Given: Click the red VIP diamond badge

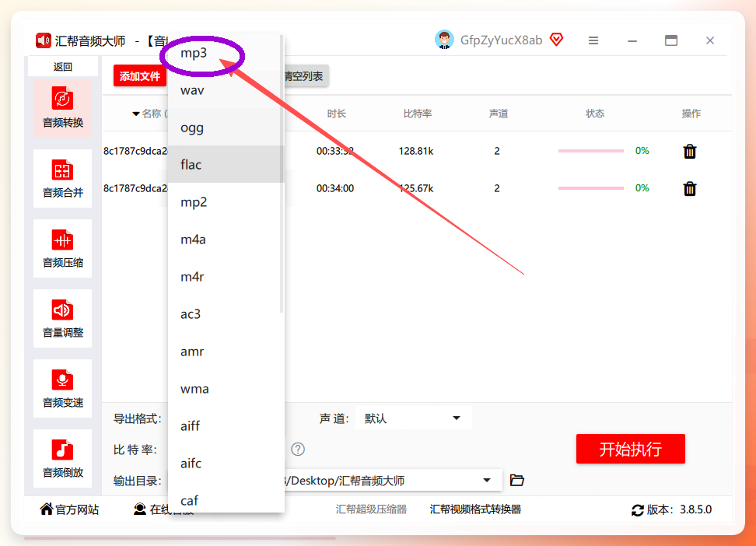Looking at the screenshot, I should tap(556, 39).
